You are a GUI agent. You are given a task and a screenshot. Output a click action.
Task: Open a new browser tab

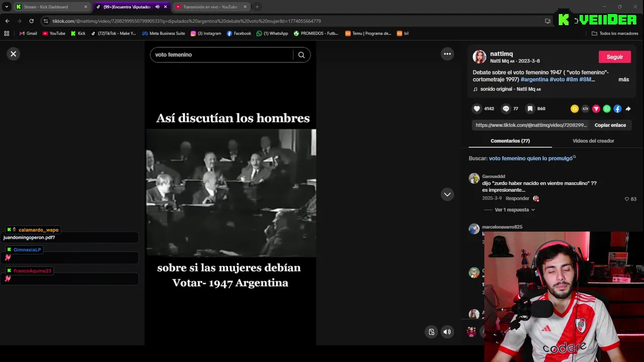(x=257, y=7)
